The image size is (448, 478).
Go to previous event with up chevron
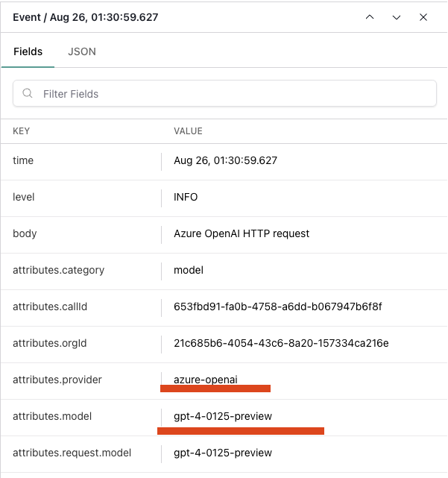pos(370,17)
